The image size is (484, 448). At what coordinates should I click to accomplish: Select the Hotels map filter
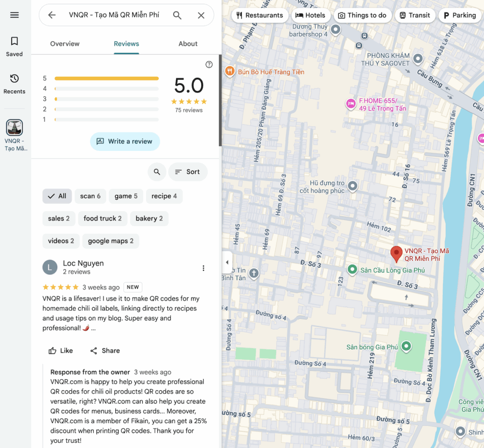click(x=311, y=15)
